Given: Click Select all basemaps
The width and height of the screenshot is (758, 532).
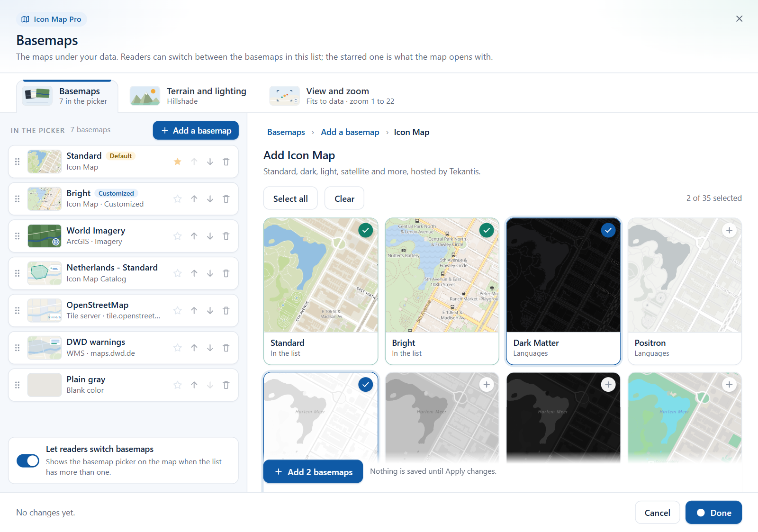Looking at the screenshot, I should 290,198.
